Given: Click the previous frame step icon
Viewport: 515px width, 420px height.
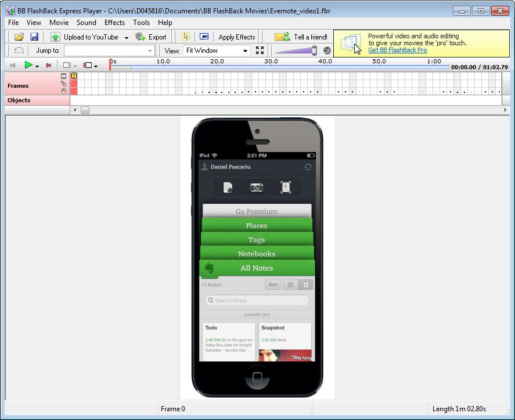Looking at the screenshot, I should click(x=67, y=66).
